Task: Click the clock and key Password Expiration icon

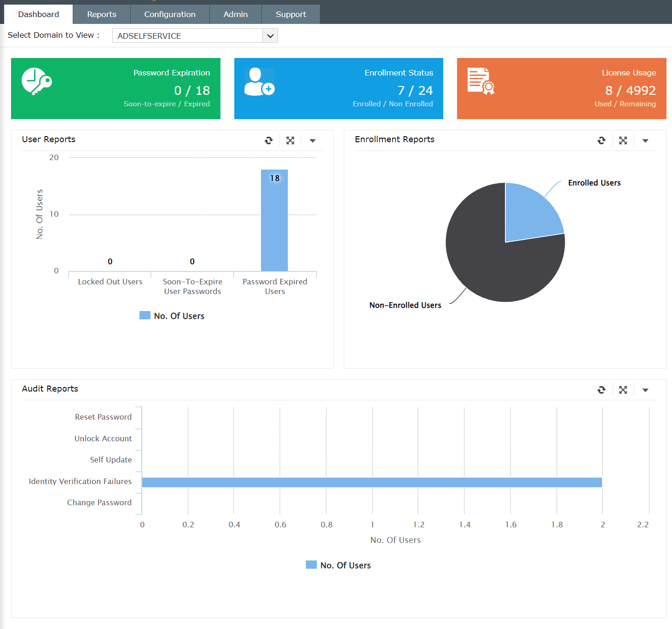Action: tap(37, 81)
